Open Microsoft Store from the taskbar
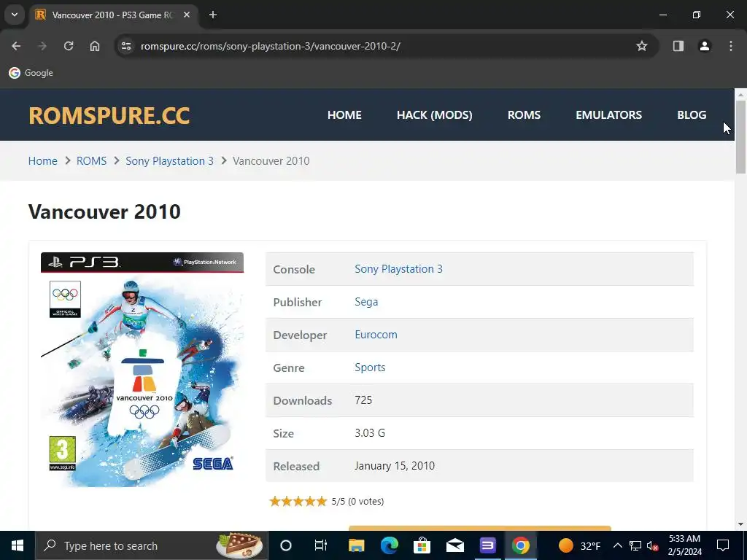 (422, 545)
